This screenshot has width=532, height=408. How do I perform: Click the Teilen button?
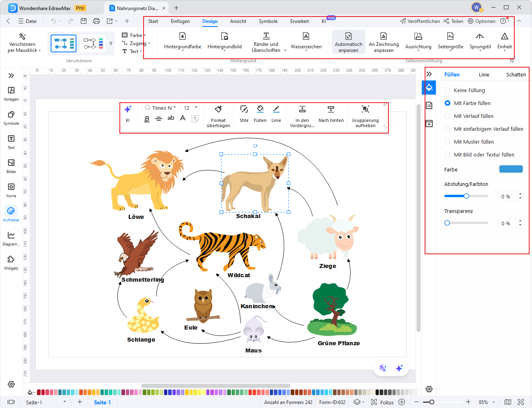453,21
